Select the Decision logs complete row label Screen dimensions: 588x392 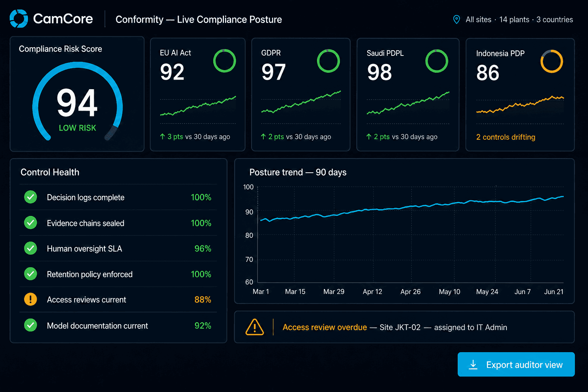86,198
